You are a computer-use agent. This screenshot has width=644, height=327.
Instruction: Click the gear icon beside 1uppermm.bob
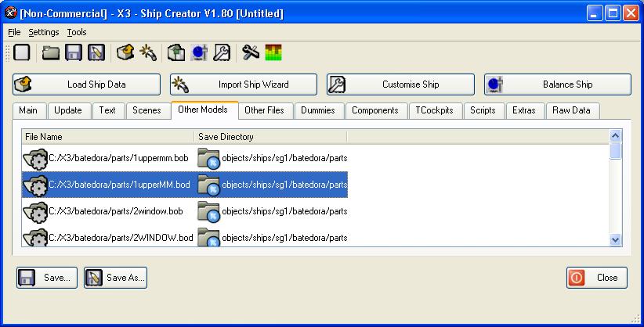[x=35, y=159]
